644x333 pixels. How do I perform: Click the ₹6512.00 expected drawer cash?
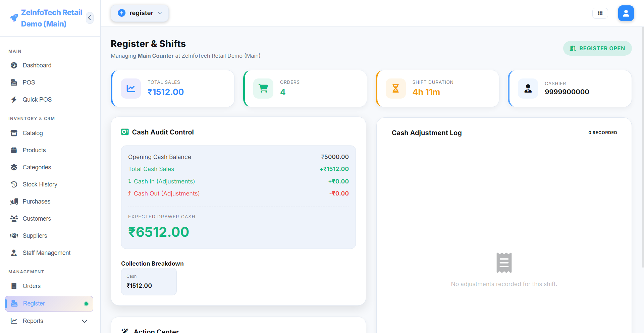pyautogui.click(x=159, y=232)
